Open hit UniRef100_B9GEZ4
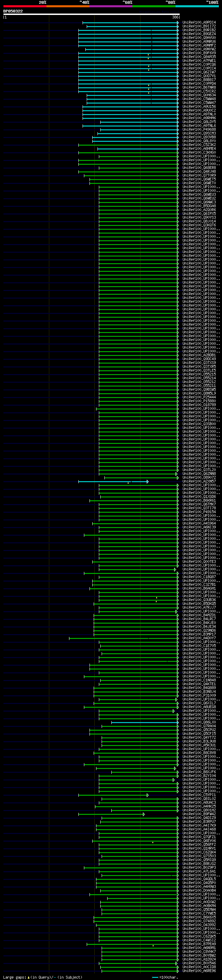The height and width of the screenshot is (980, 222). (199, 34)
